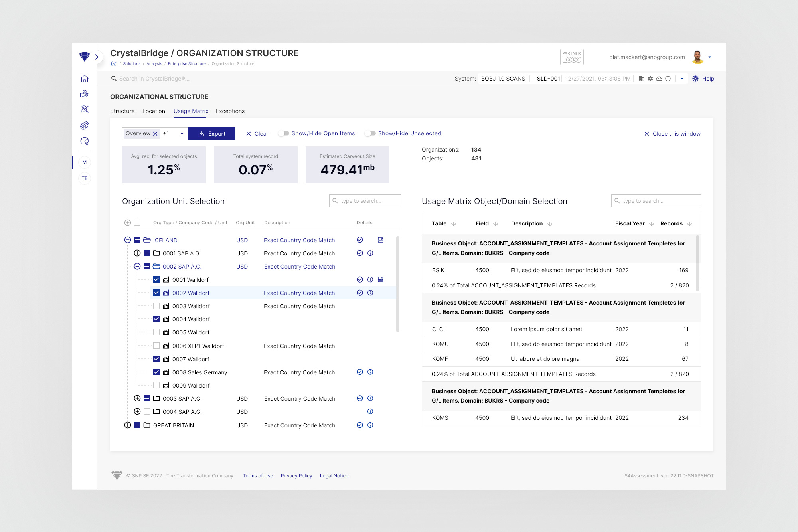Open the globe Help icon

click(x=695, y=79)
